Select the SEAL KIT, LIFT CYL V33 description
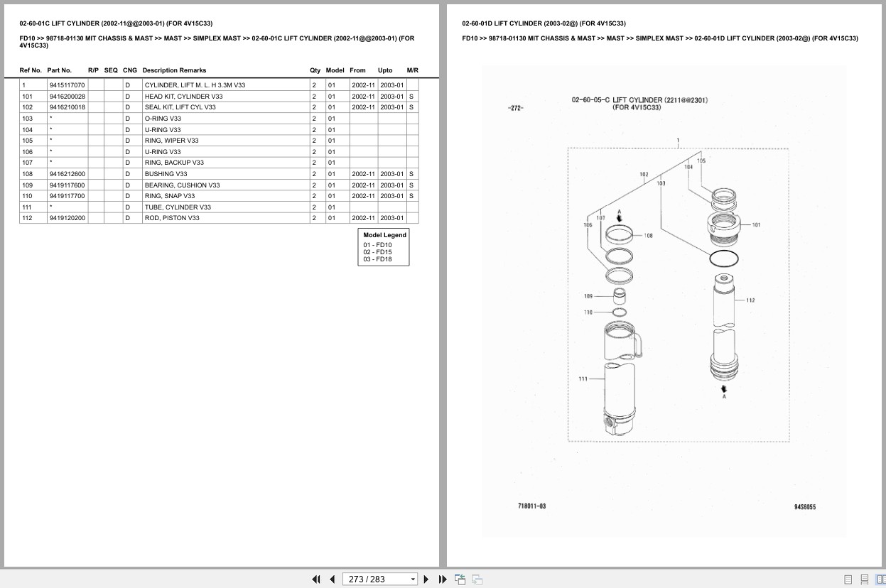This screenshot has width=886, height=588. pyautogui.click(x=180, y=107)
